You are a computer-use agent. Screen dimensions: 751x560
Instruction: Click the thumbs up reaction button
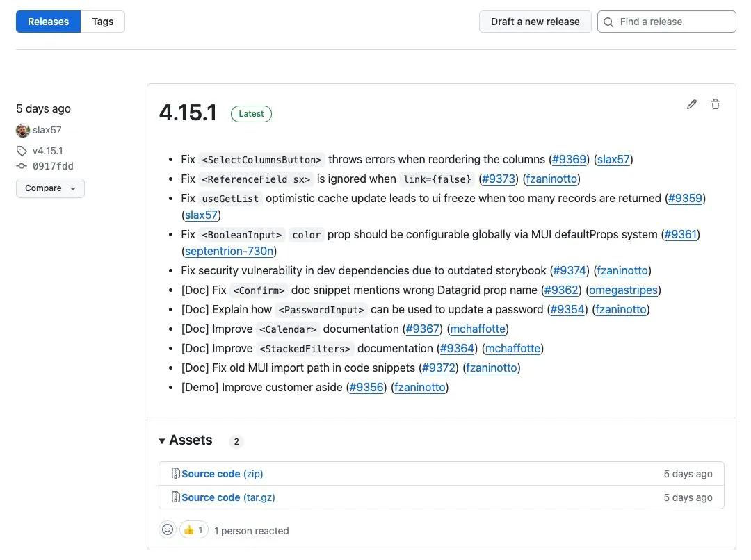pyautogui.click(x=194, y=530)
